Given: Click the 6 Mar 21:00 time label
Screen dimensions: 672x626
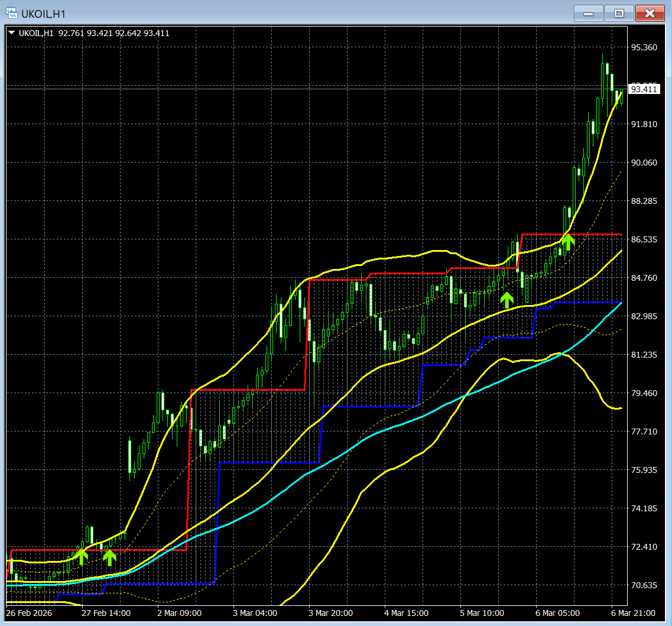Looking at the screenshot, I should 633,613.
